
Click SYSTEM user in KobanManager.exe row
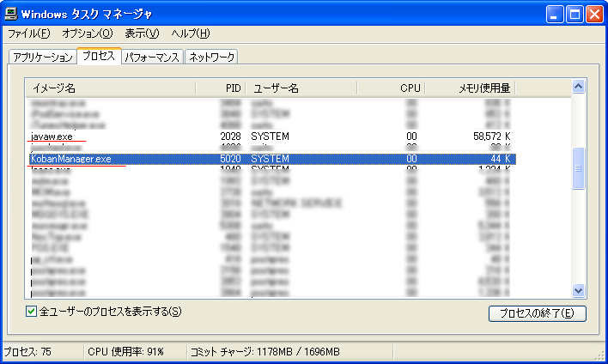pos(270,159)
